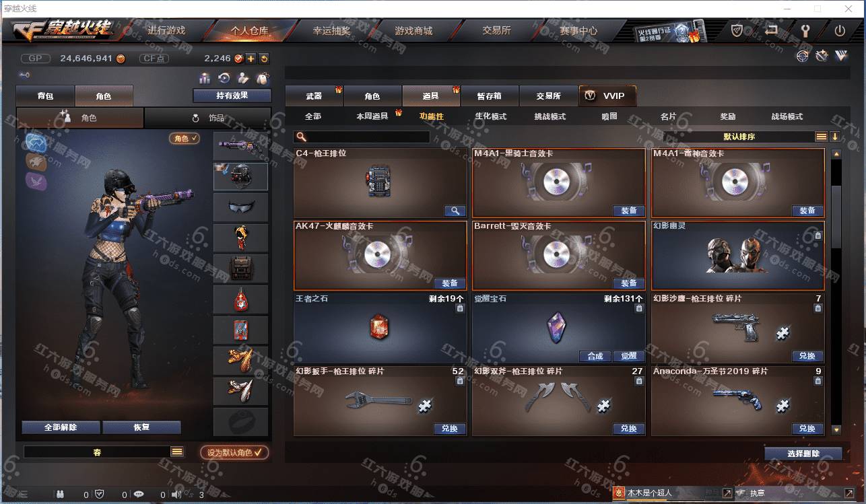Viewport: 866px width, 504px height.
Task: Click the magnifier on C4-枪王排位 item
Action: pyautogui.click(x=455, y=211)
